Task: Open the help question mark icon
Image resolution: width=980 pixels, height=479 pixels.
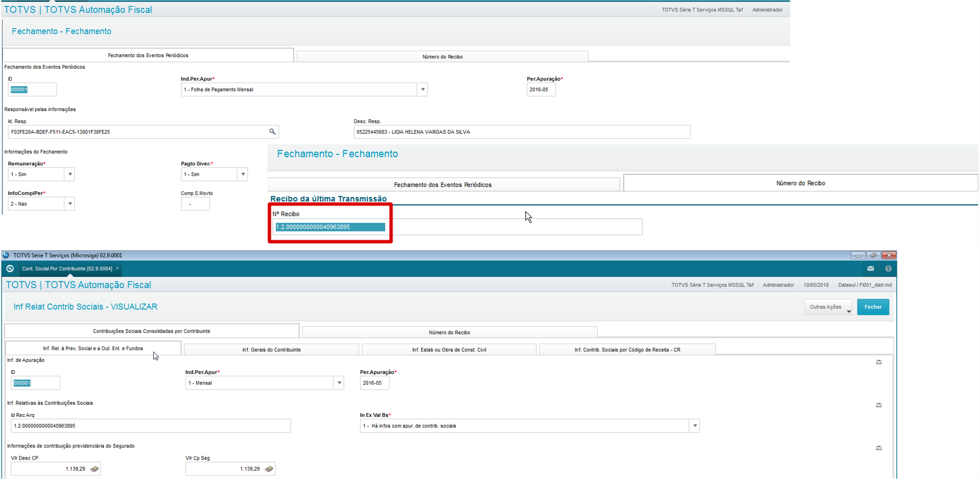Action: [888, 269]
